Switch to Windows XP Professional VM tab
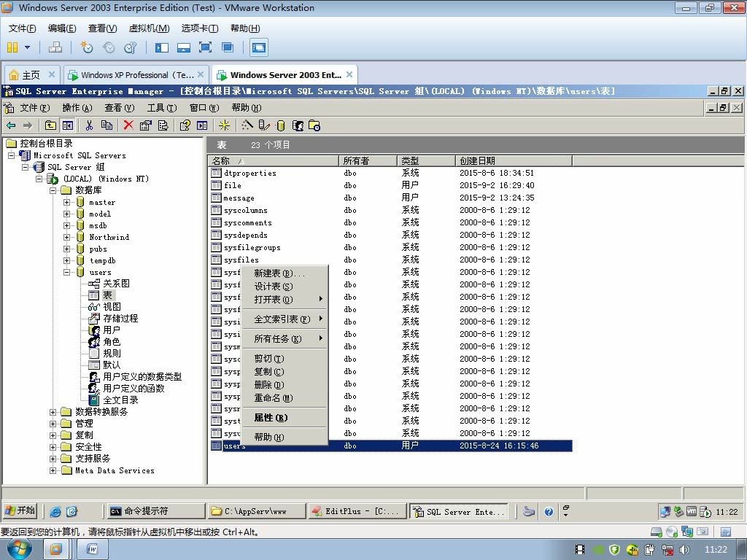This screenshot has width=747, height=560. pyautogui.click(x=136, y=75)
